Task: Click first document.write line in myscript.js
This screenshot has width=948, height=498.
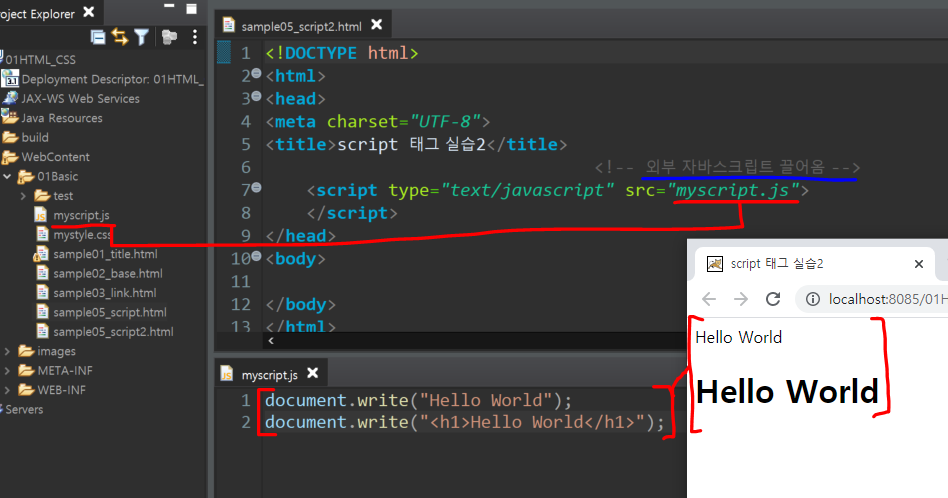Action: pos(418,400)
